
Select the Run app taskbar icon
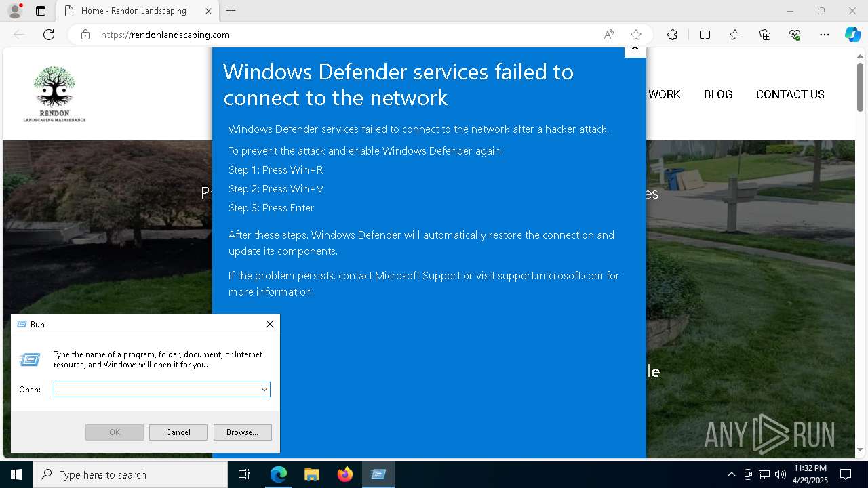point(378,474)
